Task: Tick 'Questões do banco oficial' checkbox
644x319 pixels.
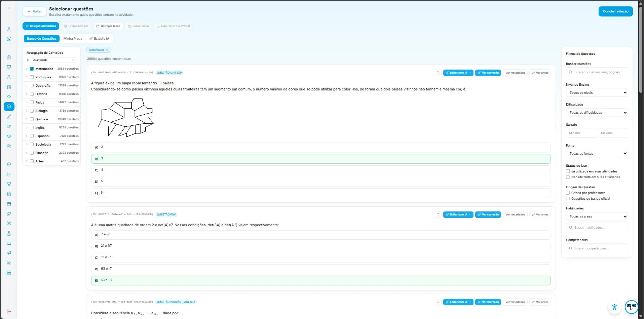Action: [x=568, y=199]
